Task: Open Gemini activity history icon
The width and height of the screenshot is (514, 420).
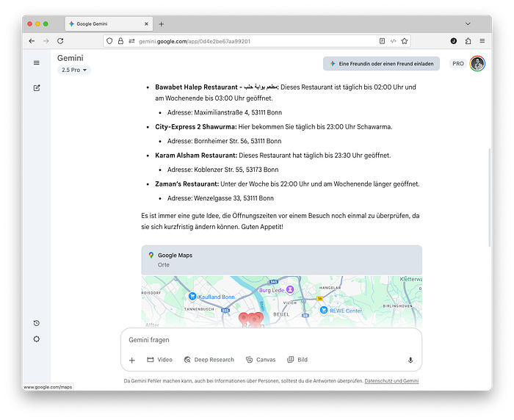Action: point(37,323)
